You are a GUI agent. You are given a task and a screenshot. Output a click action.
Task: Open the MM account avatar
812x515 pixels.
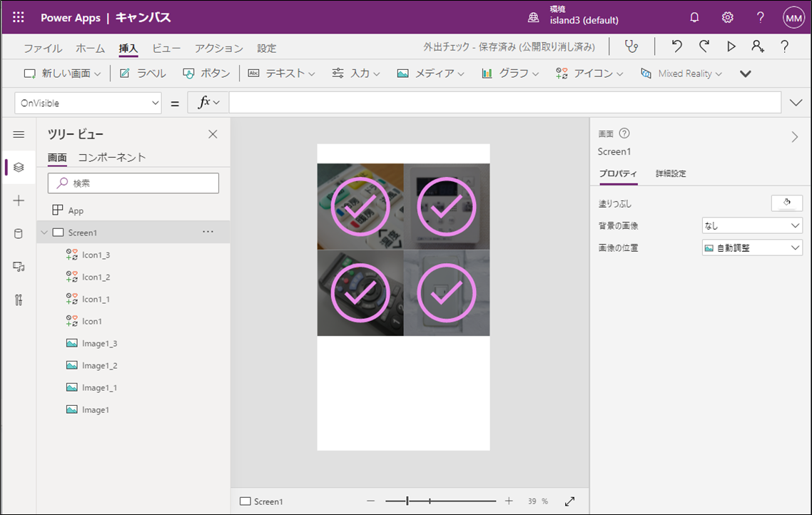tap(793, 18)
